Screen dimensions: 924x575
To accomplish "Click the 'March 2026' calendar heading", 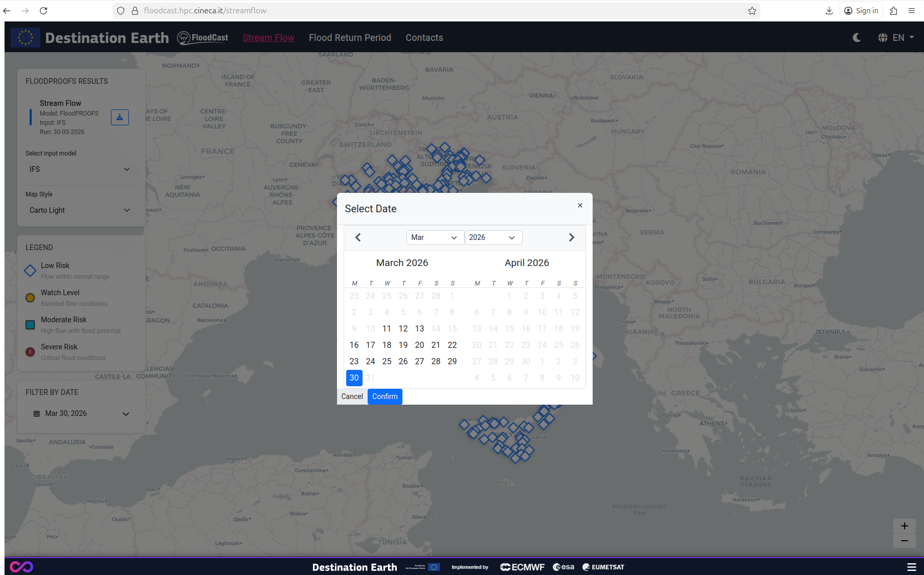I will click(402, 263).
